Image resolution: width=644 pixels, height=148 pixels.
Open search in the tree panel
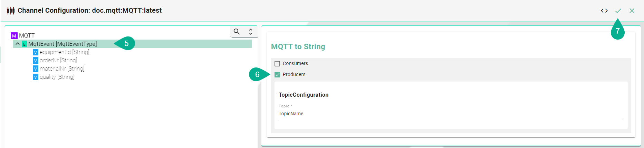coord(237,32)
